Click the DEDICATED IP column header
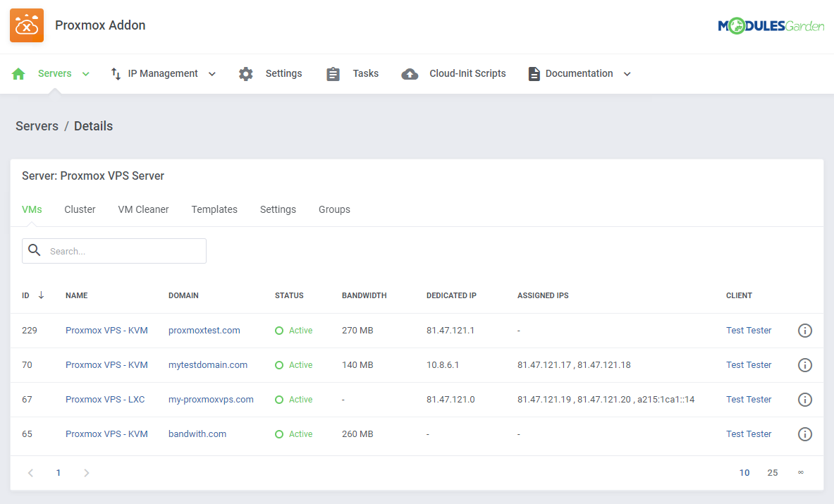The height and width of the screenshot is (504, 834). pyautogui.click(x=452, y=295)
